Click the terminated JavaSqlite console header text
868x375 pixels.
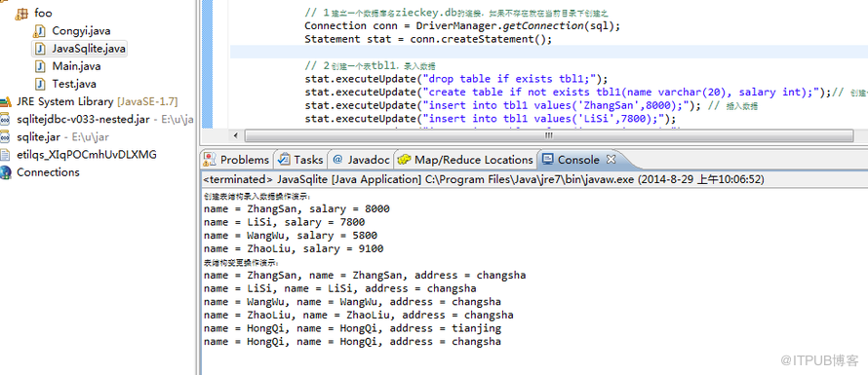[x=484, y=179]
